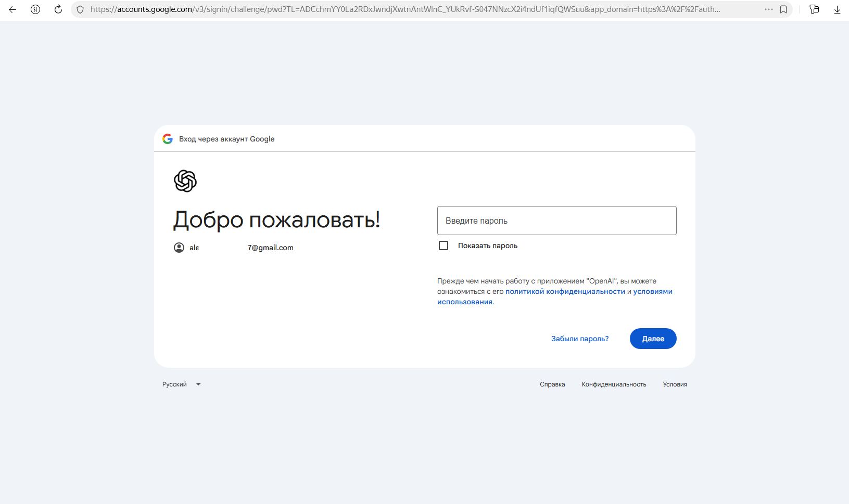The width and height of the screenshot is (849, 504).
Task: Open the three-dots menu in address bar
Action: (x=769, y=9)
